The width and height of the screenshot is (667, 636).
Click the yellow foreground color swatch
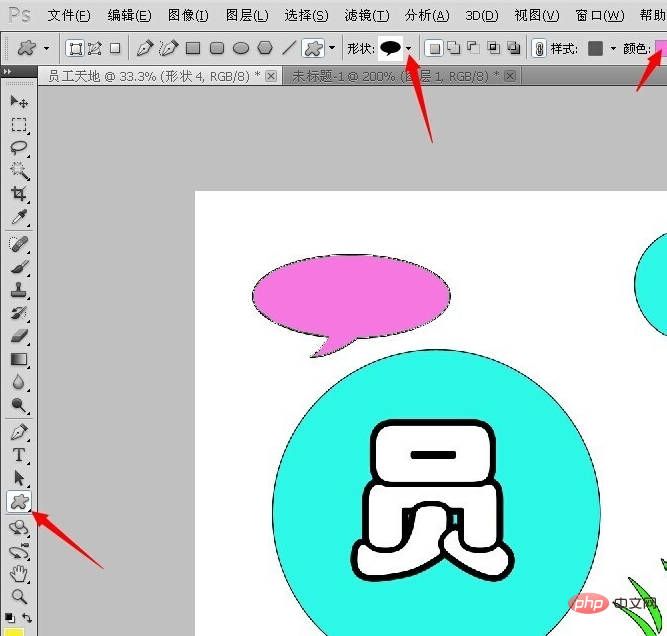click(14, 632)
